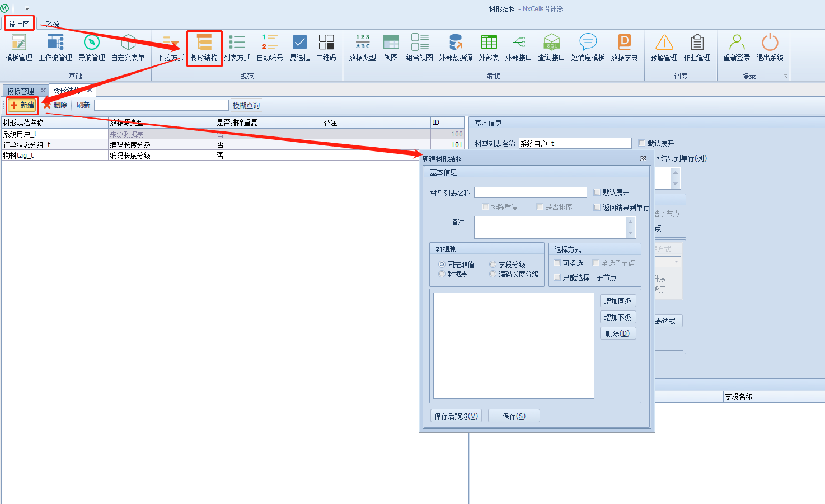Tick the 可多选 multi-select checkbox
This screenshot has height=504, width=825.
pyautogui.click(x=557, y=263)
